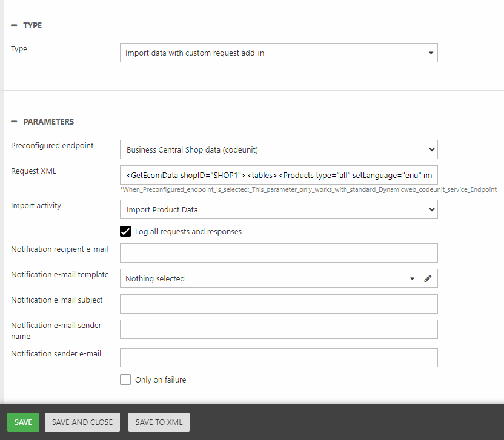Click the pencil edit icon beside e-mail template

428,278
